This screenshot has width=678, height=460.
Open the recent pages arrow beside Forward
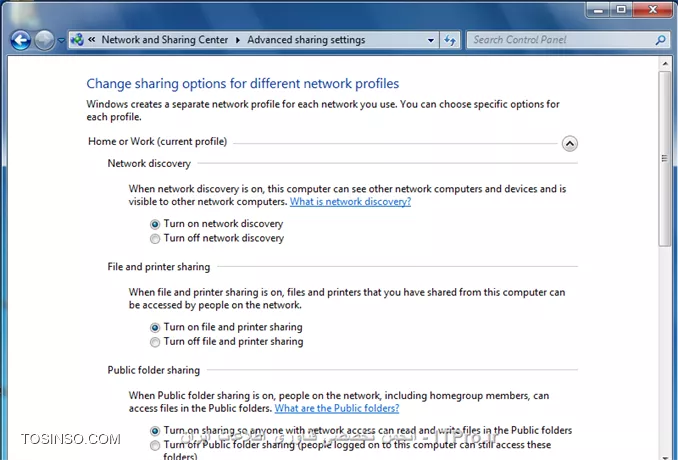(x=61, y=41)
